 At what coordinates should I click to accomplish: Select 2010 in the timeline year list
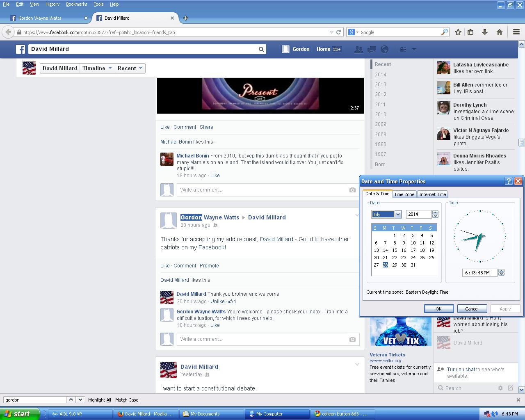380,114
